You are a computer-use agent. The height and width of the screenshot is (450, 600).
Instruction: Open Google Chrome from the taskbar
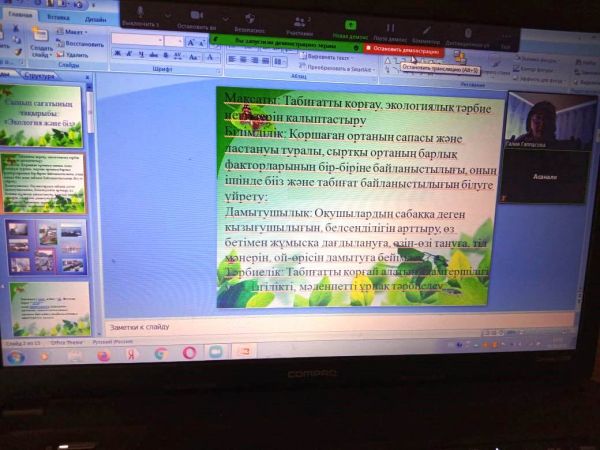pyautogui.click(x=160, y=353)
